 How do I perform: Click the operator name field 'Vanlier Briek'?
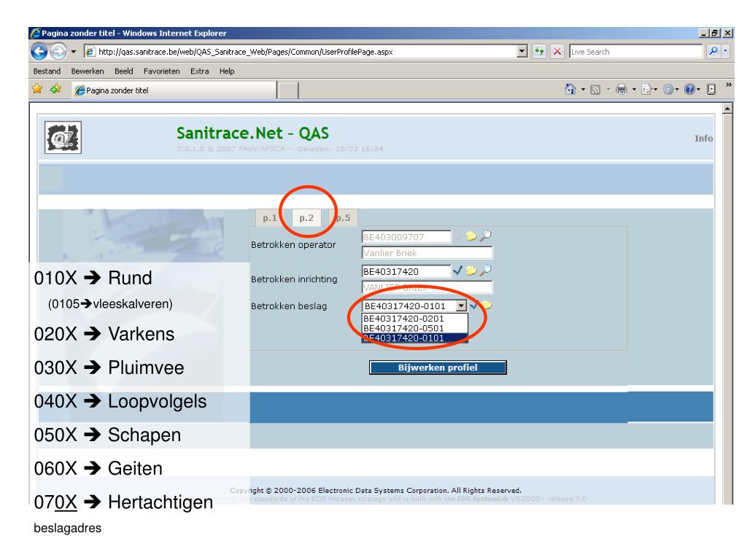click(x=427, y=253)
